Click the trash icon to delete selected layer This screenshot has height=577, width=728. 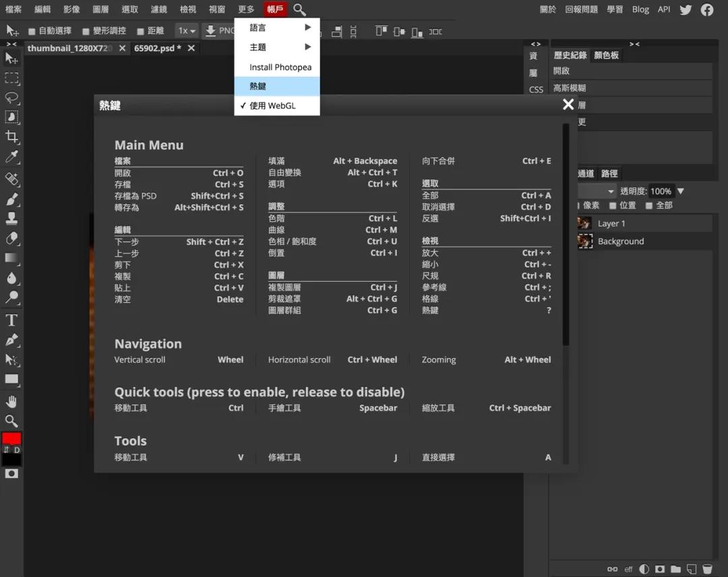(x=708, y=569)
